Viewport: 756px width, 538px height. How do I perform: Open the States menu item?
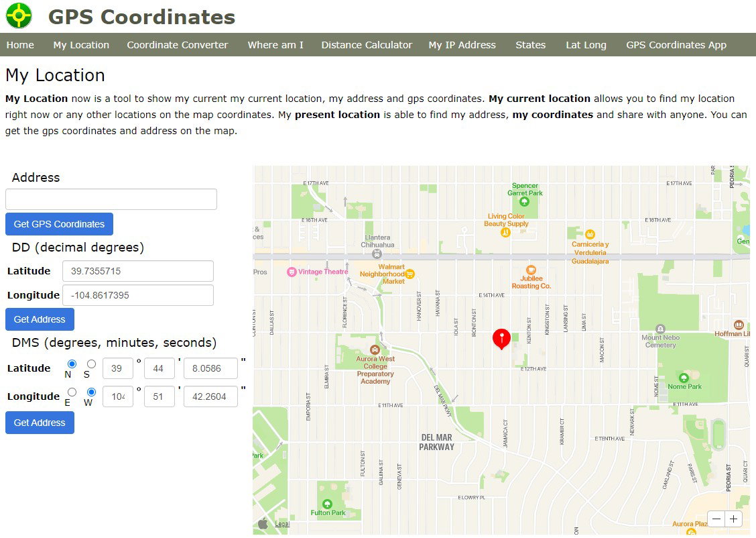[x=530, y=45]
